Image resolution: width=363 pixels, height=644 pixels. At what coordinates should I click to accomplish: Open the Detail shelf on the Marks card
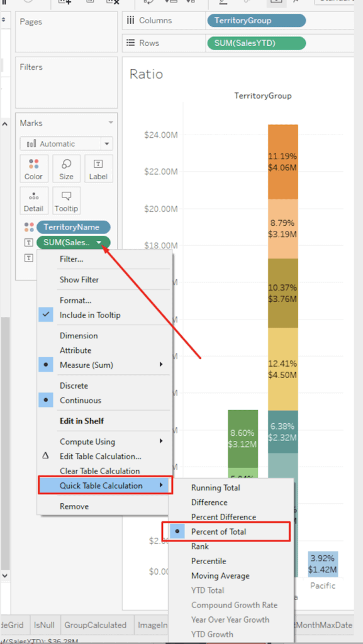click(33, 200)
